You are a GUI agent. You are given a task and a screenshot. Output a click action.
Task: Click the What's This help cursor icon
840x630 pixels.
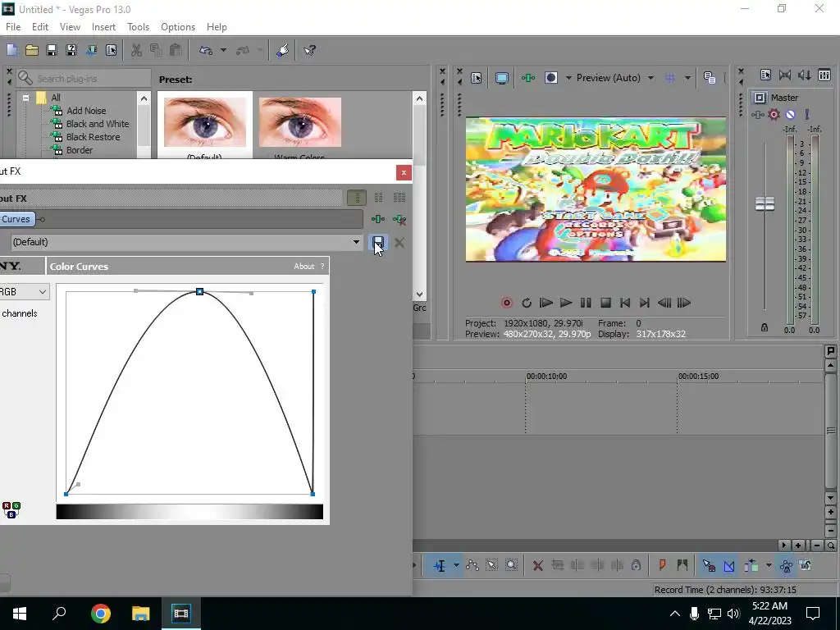point(309,50)
